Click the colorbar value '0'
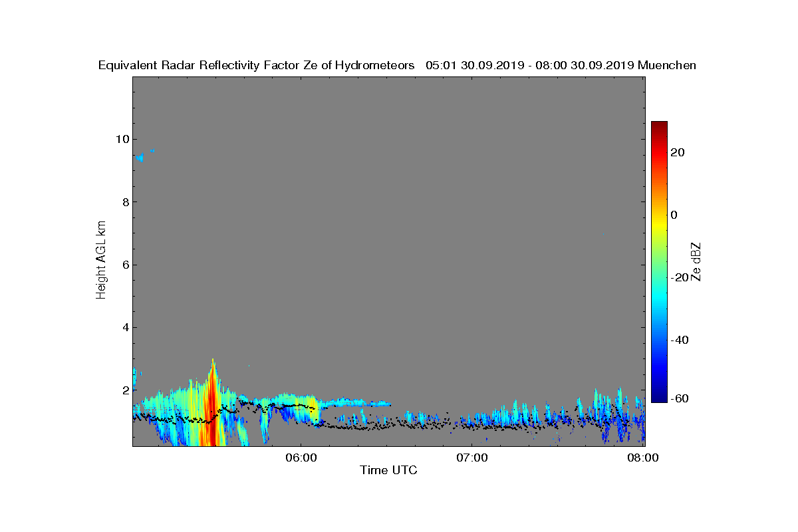The image size is (798, 532). click(675, 215)
